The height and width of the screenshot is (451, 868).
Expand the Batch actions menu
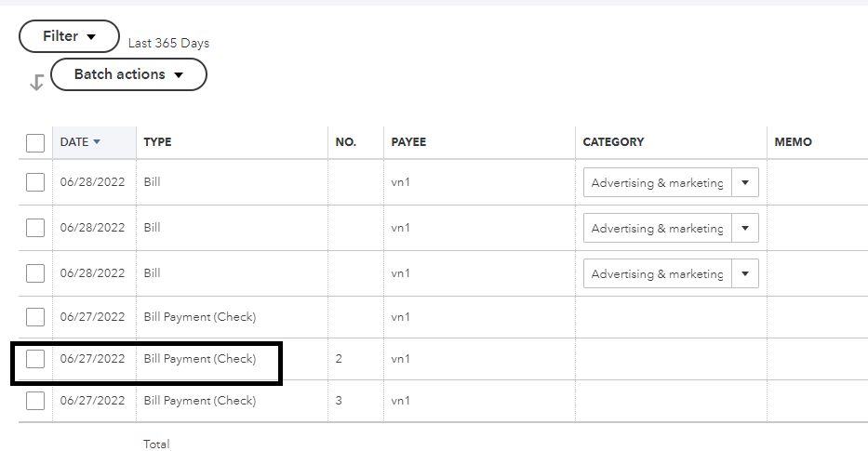[128, 74]
